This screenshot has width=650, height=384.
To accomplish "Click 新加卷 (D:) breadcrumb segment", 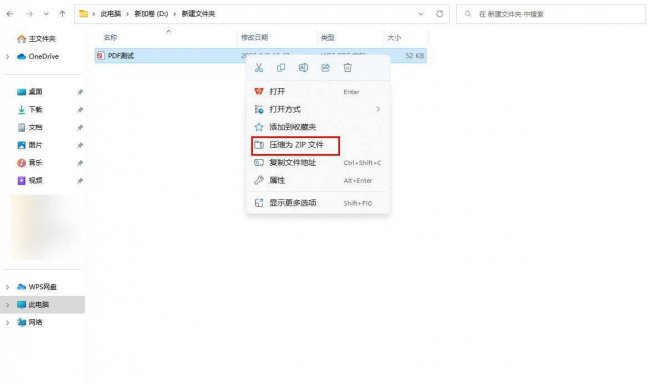I will click(x=151, y=14).
